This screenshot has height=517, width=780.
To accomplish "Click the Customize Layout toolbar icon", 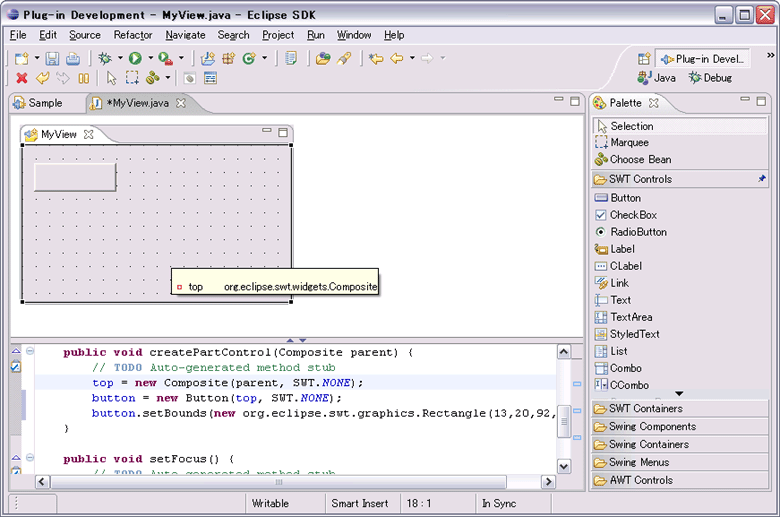I will (x=210, y=78).
